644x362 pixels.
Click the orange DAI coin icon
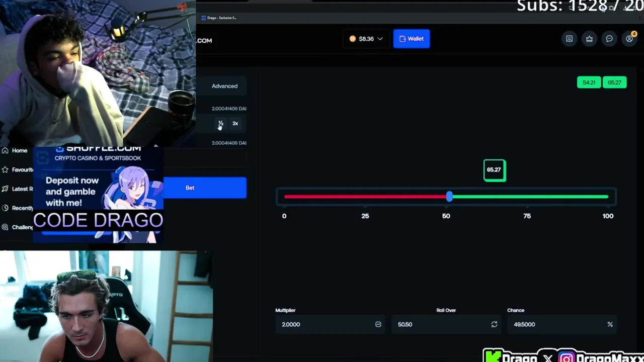click(x=353, y=39)
